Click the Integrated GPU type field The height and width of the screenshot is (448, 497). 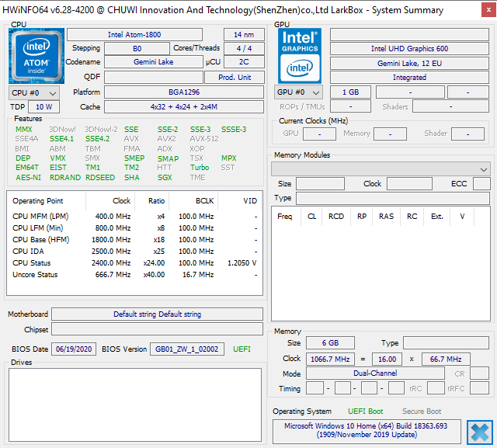click(x=409, y=78)
